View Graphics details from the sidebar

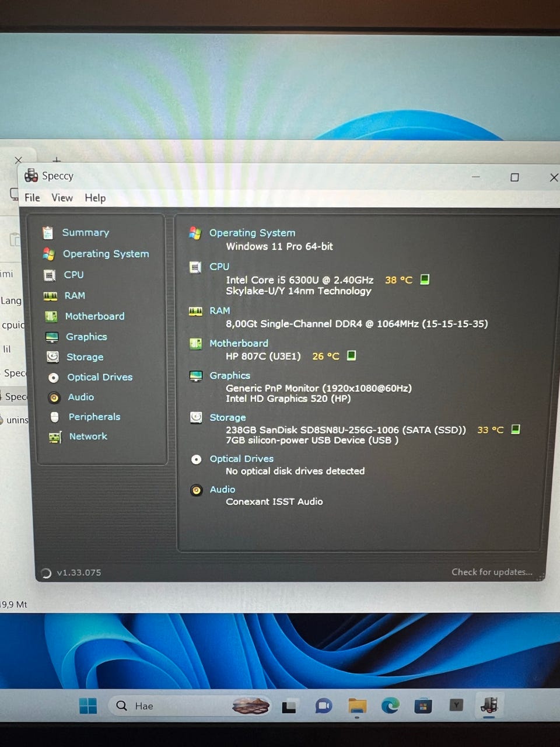[86, 337]
